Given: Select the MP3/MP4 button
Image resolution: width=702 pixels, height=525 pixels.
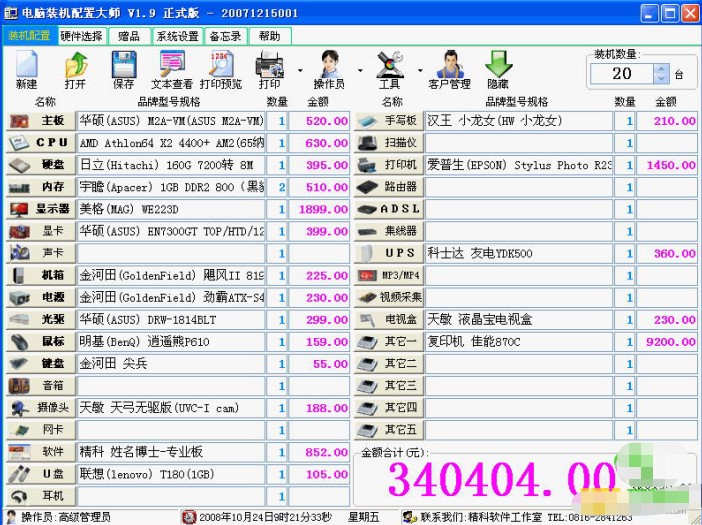Looking at the screenshot, I should coord(389,275).
